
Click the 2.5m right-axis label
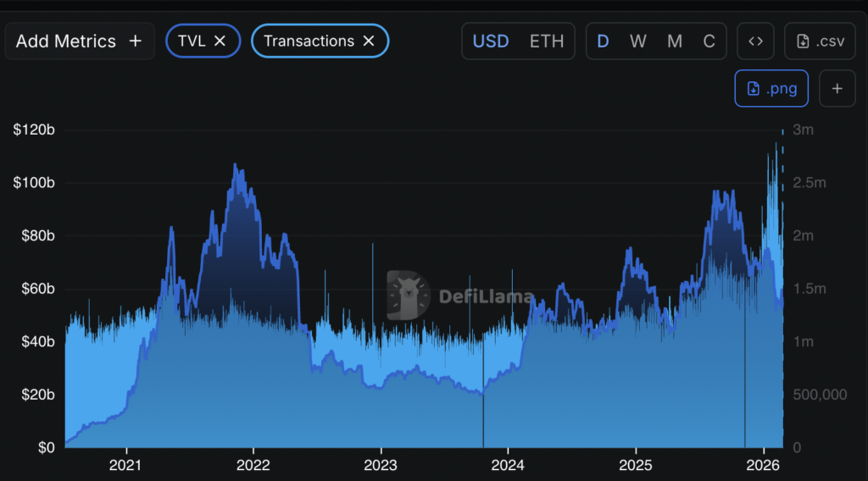point(810,183)
